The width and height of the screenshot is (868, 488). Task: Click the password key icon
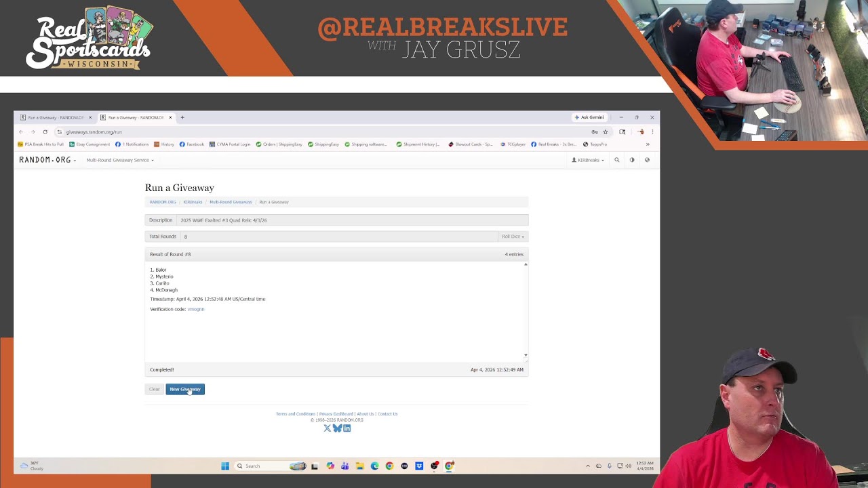[595, 132]
